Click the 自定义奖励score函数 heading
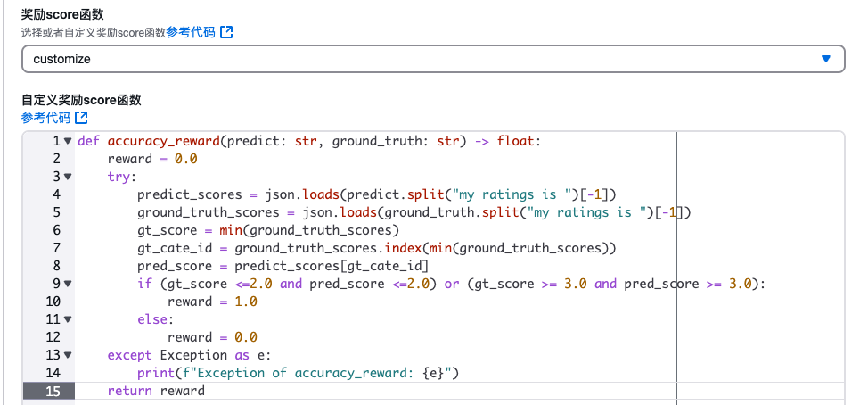 click(x=81, y=100)
